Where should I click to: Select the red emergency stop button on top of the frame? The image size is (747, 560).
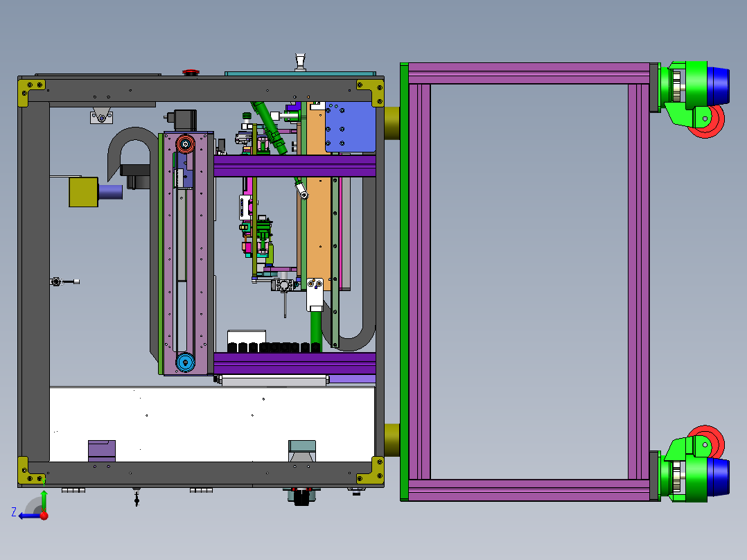click(191, 73)
